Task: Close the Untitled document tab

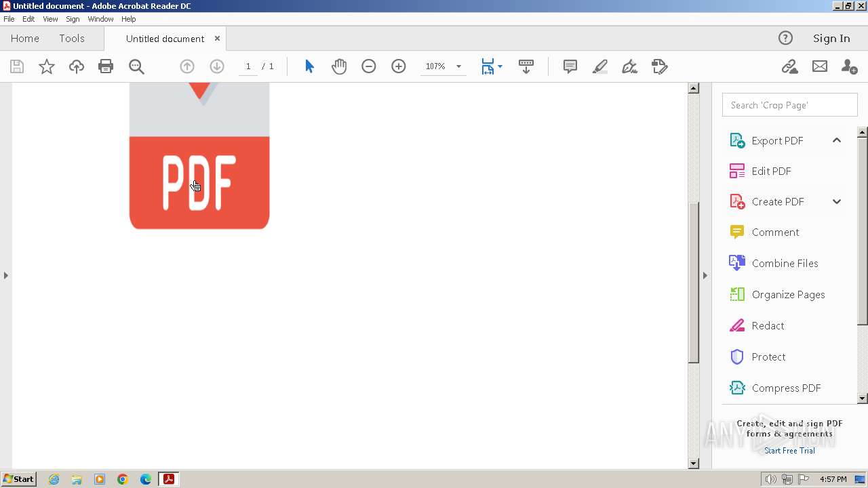Action: pyautogui.click(x=217, y=38)
